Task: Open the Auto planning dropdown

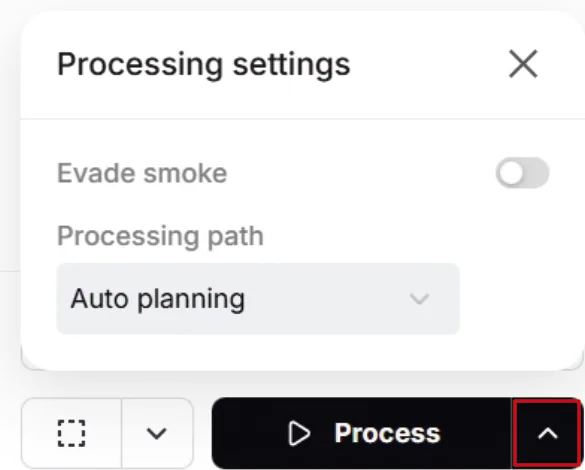Action: click(x=258, y=298)
